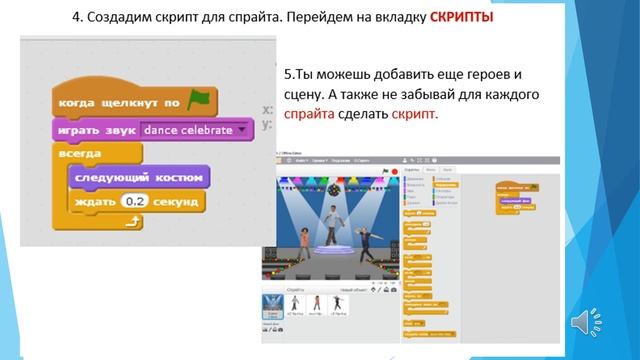Select the stage backdrop thumbnail
Screen dimensions: 640x360
pos(273,307)
